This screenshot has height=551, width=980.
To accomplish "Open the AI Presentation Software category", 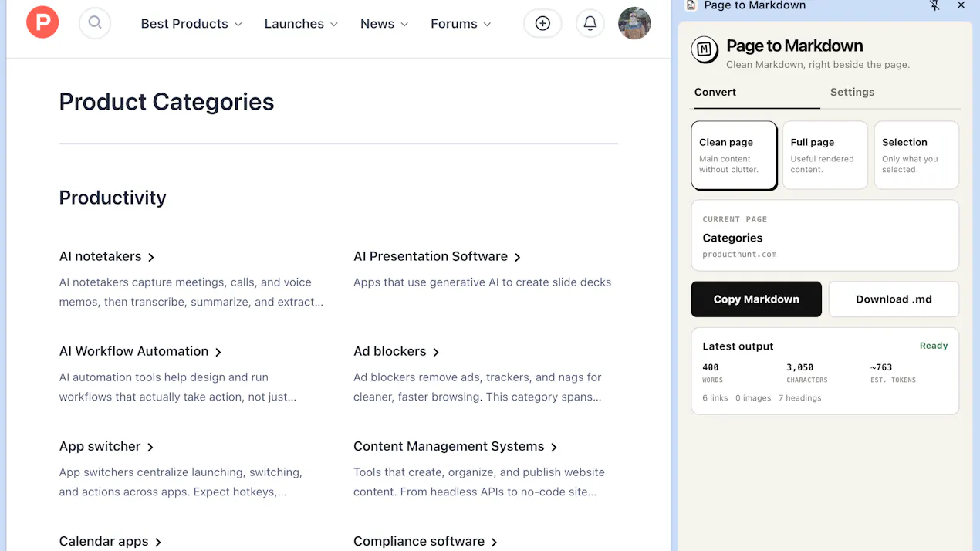I will point(437,256).
